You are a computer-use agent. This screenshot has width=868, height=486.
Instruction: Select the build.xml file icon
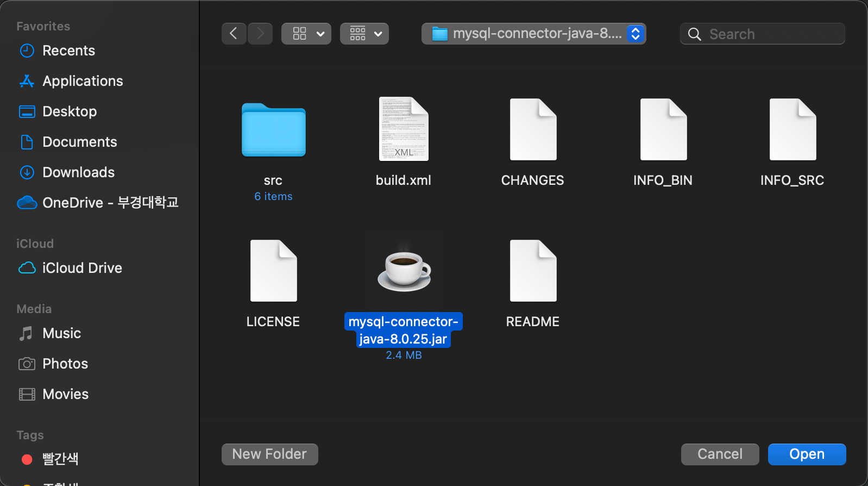pyautogui.click(x=404, y=129)
